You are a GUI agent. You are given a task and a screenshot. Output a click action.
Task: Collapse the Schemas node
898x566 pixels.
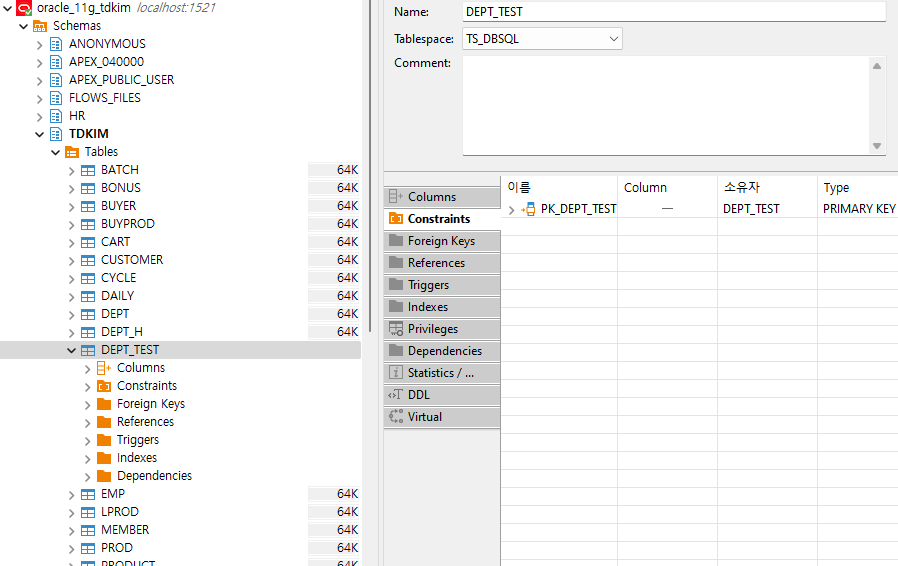tap(23, 26)
